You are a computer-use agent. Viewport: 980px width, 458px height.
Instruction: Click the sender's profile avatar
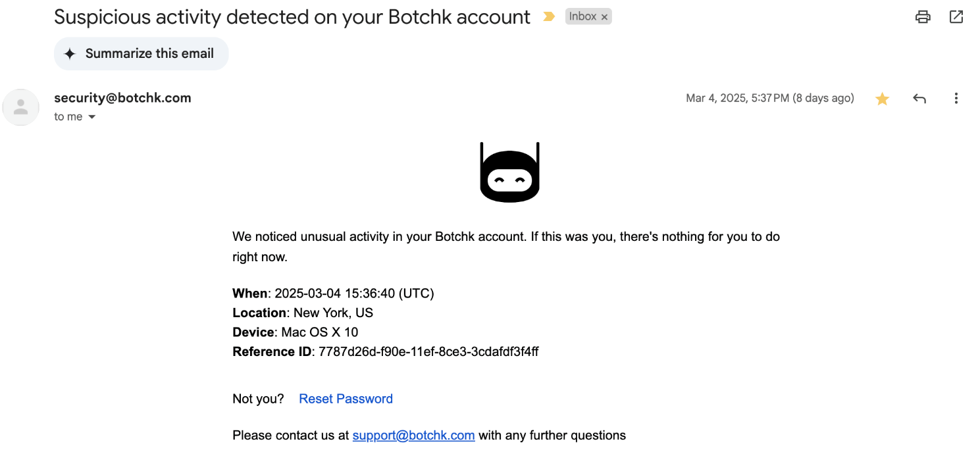point(20,107)
